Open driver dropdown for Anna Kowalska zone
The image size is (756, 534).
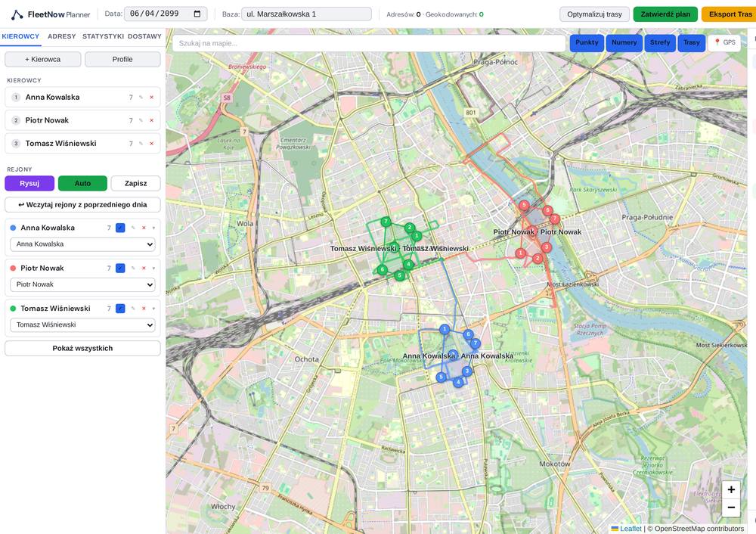point(82,244)
